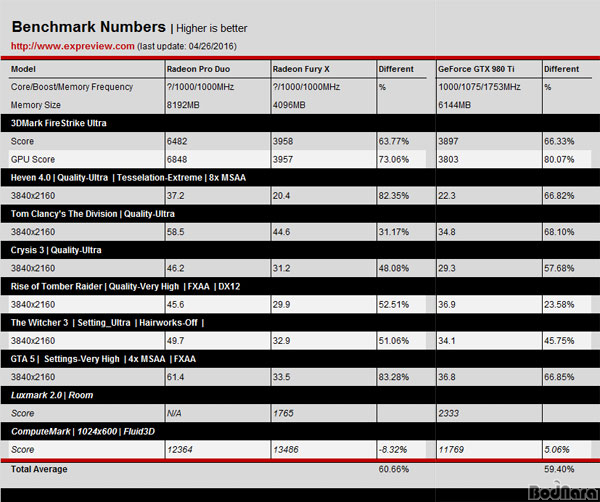Select the "Higher is better" subtitle

212,28
